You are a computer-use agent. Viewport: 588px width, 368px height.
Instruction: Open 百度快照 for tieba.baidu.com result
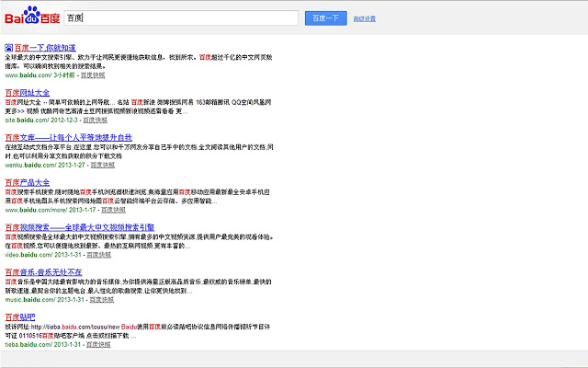click(98, 345)
